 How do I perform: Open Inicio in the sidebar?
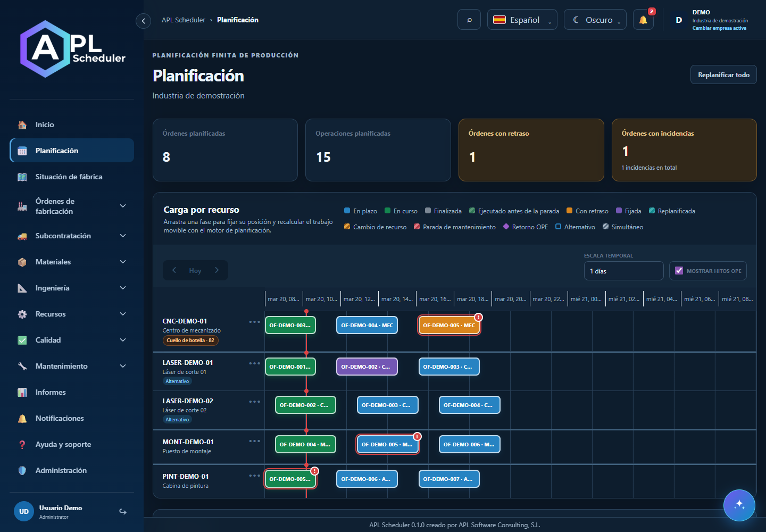(72, 124)
